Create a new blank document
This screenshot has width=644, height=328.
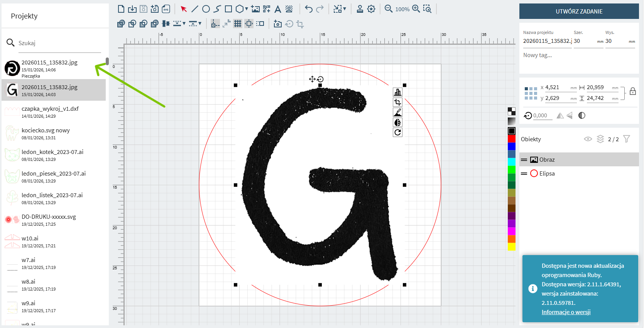pos(121,9)
